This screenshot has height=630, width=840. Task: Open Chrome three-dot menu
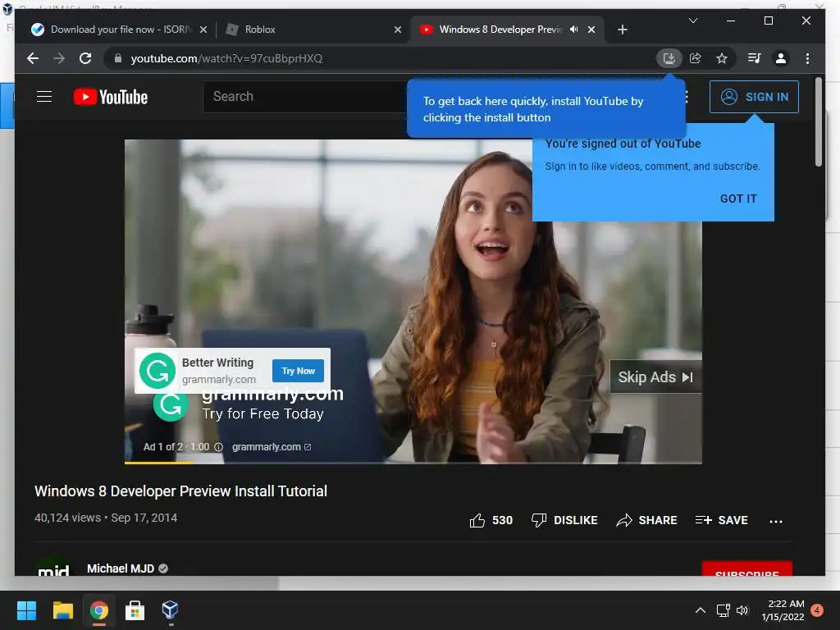tap(807, 58)
